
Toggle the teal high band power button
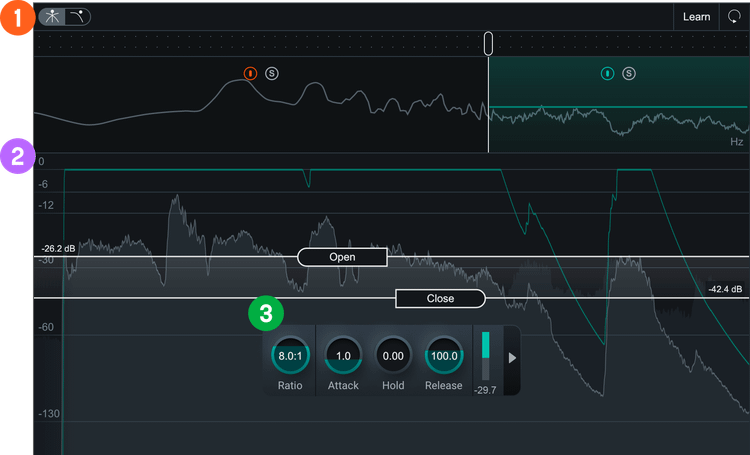point(607,73)
